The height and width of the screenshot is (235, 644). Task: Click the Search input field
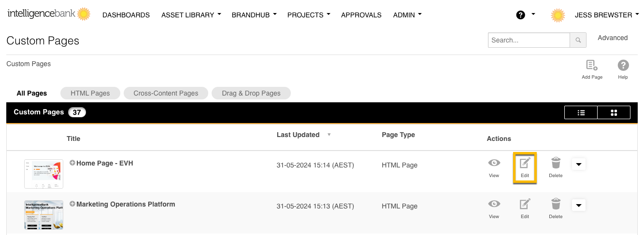pos(529,41)
